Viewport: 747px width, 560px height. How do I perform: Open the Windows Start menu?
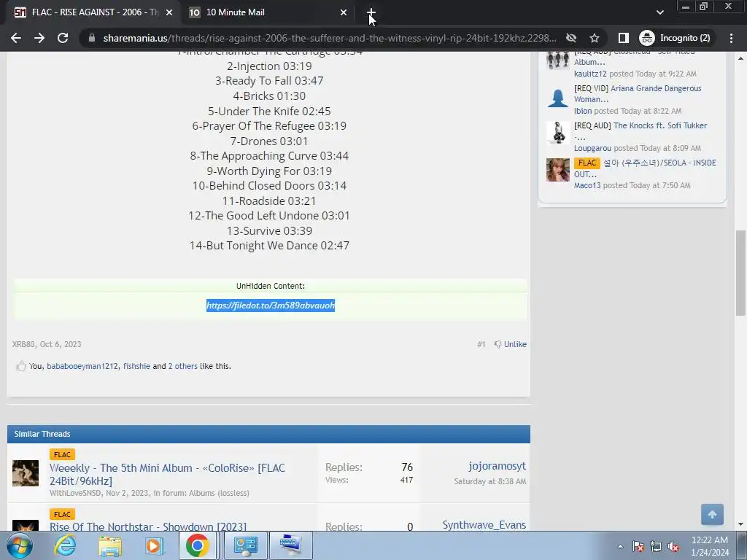tap(20, 545)
